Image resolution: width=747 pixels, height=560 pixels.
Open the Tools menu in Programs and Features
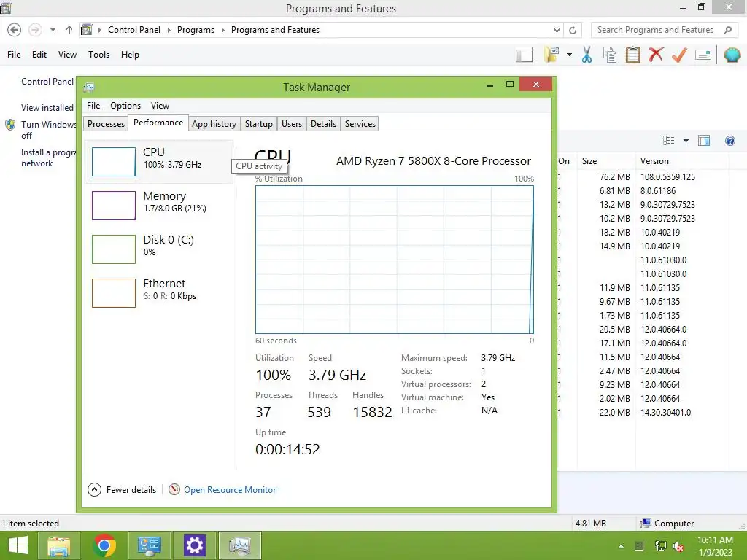(x=98, y=55)
